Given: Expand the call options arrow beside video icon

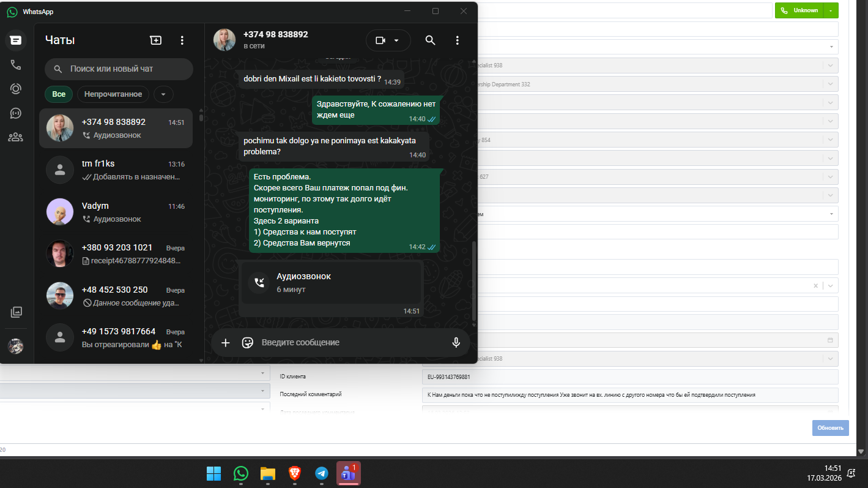Looking at the screenshot, I should click(x=396, y=40).
